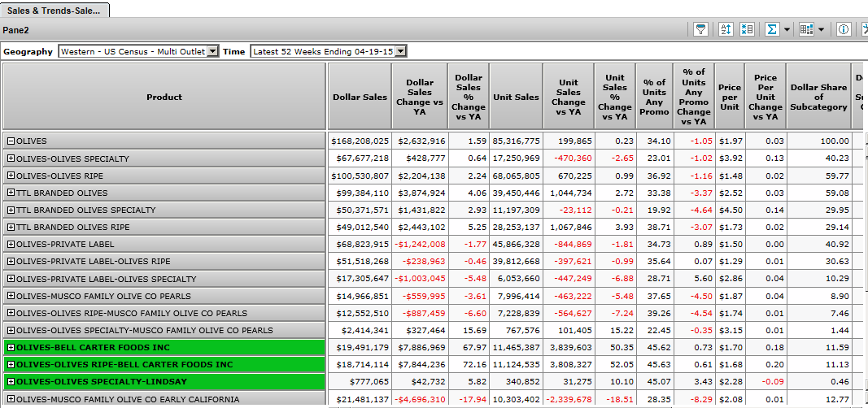The width and height of the screenshot is (868, 408).
Task: Click the Dollar Sales column header
Action: 360,97
